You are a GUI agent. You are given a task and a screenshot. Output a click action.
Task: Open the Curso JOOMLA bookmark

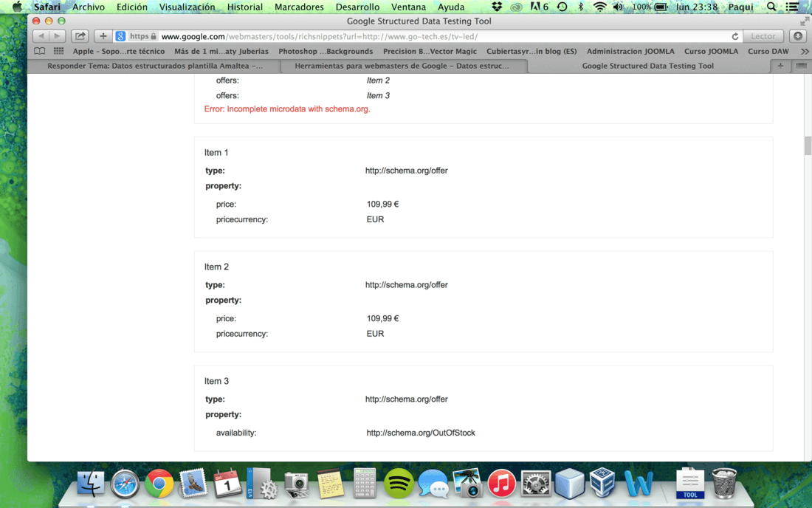(x=711, y=51)
